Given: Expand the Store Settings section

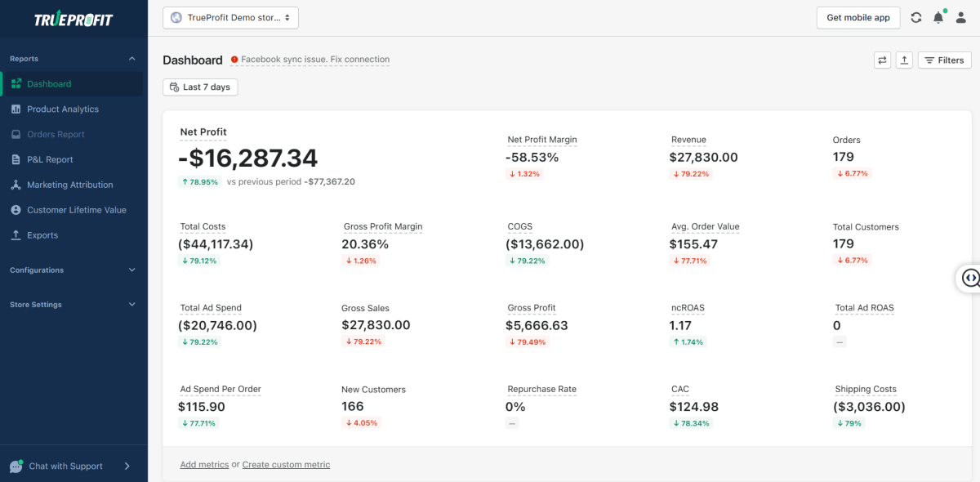Looking at the screenshot, I should (132, 304).
